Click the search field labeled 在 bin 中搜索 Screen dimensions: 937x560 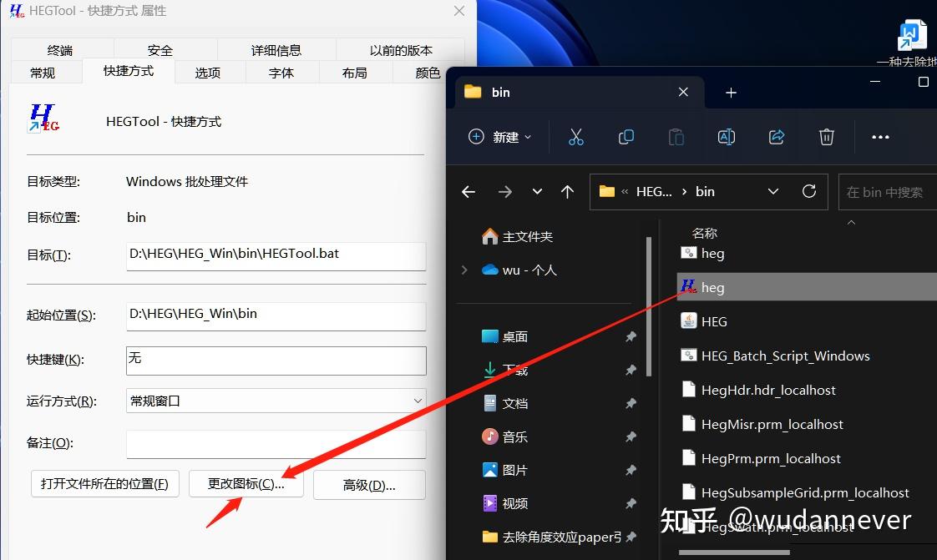point(885,191)
